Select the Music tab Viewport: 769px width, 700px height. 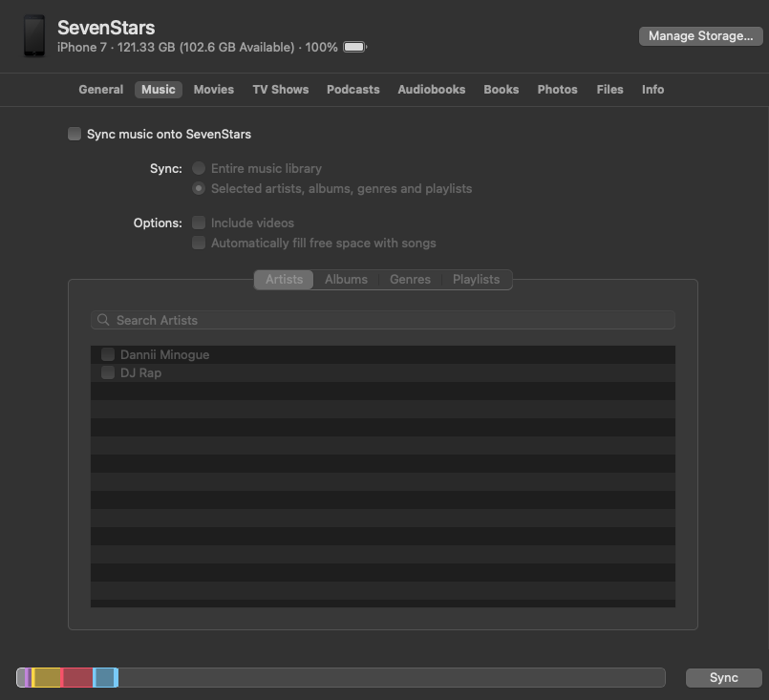(x=159, y=89)
